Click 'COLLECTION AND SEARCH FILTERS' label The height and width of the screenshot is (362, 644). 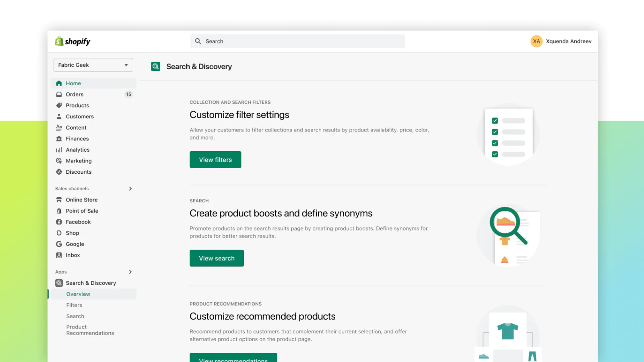pyautogui.click(x=230, y=102)
